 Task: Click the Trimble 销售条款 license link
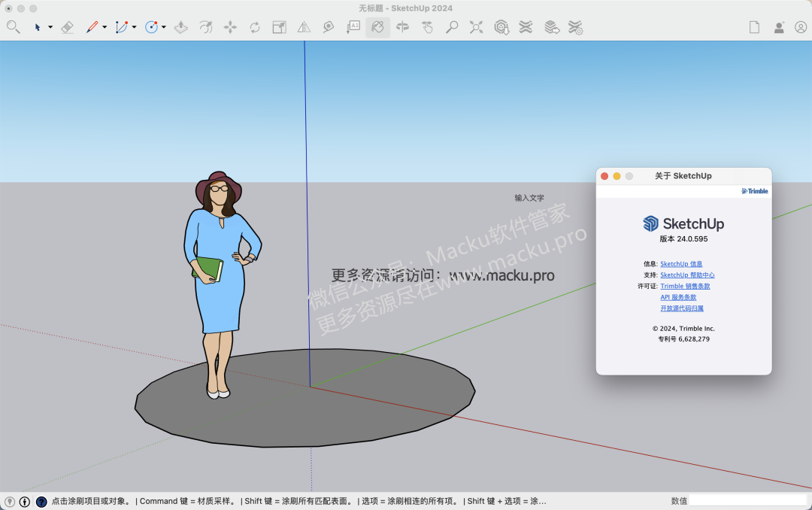[685, 286]
